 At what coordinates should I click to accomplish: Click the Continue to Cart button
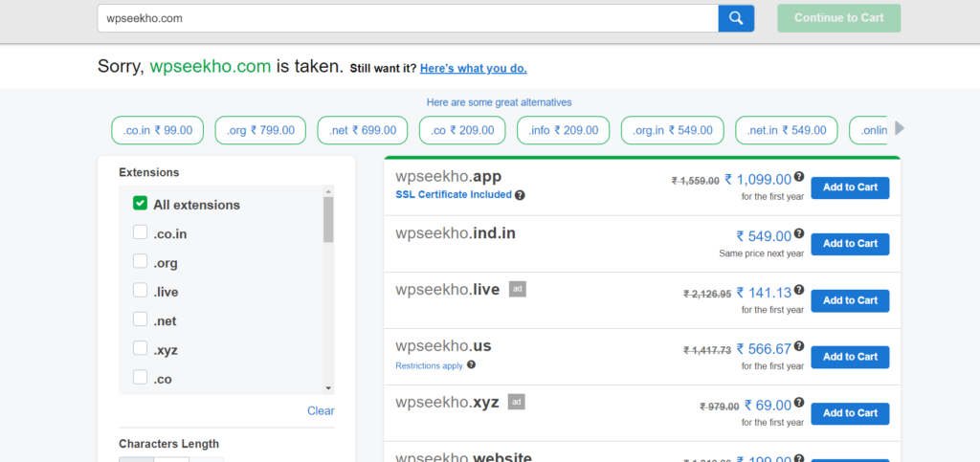coord(838,18)
